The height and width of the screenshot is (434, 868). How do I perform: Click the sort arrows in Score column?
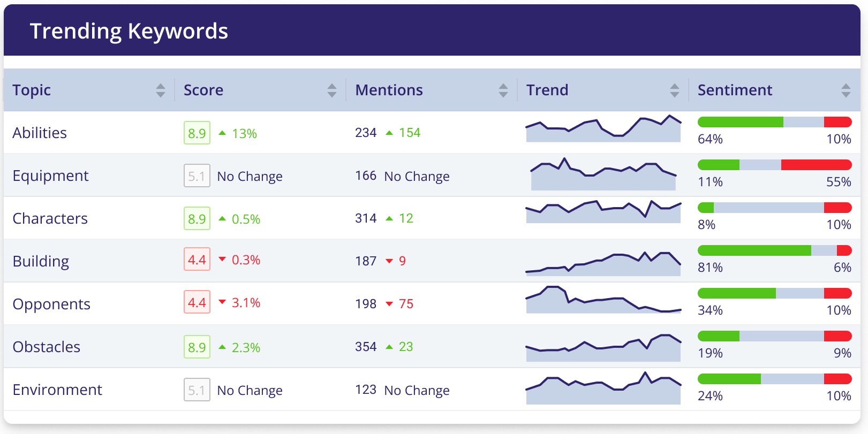coord(332,90)
